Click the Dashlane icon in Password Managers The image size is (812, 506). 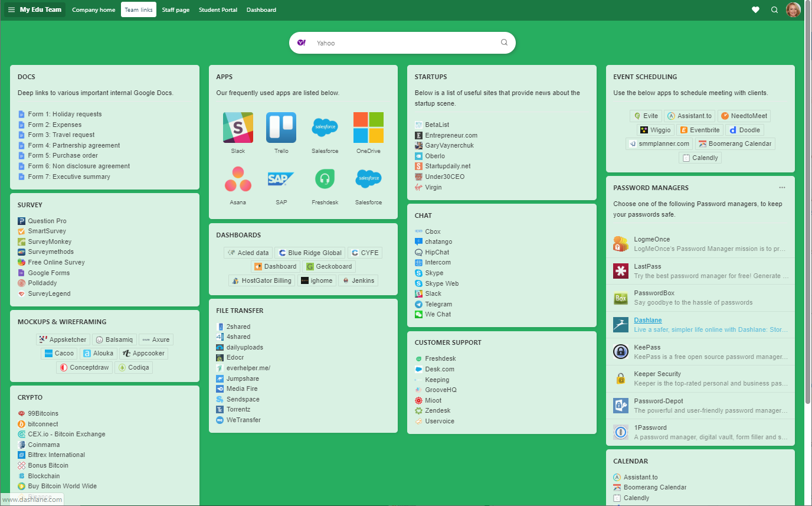click(x=621, y=325)
